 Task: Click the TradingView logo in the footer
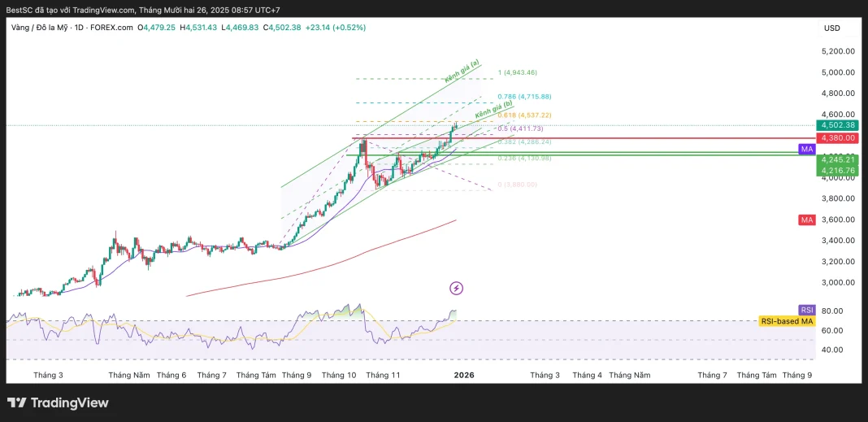[58, 402]
